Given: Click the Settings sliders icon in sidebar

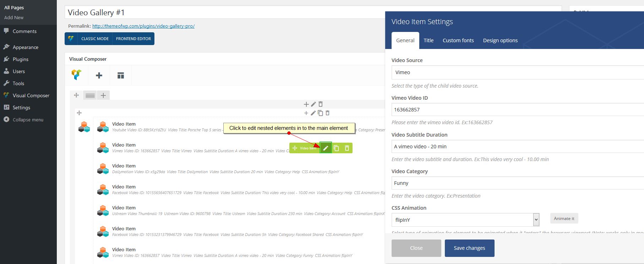Looking at the screenshot, I should click(x=6, y=108).
